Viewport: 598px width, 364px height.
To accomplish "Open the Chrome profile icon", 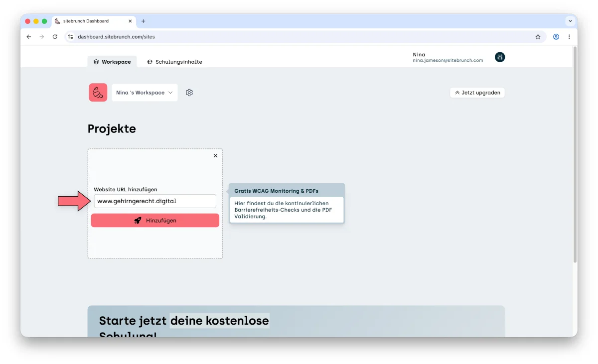I will click(556, 37).
